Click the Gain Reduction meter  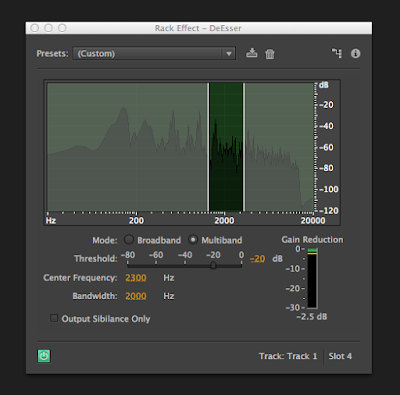312,278
